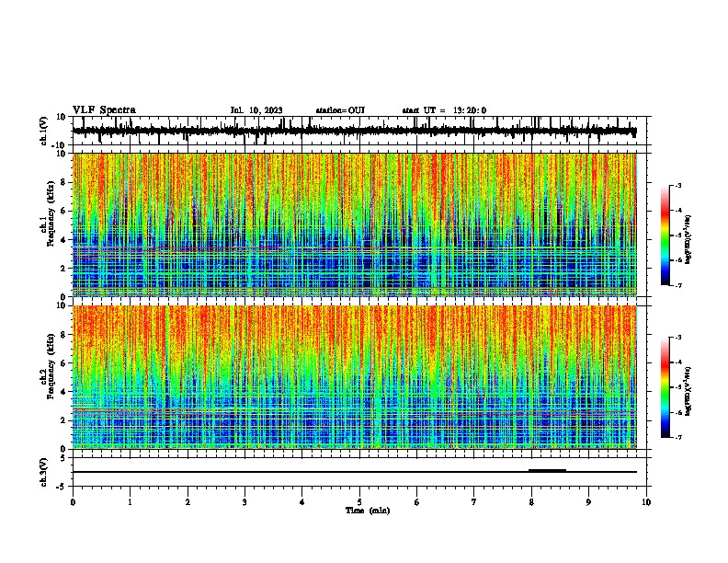The image size is (728, 563).
Task: Click the "6" tick on the time axis
Action: coord(417,502)
